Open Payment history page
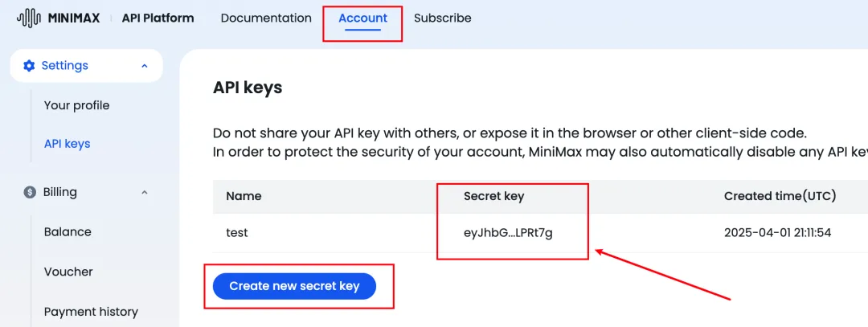This screenshot has height=327, width=868. point(91,312)
